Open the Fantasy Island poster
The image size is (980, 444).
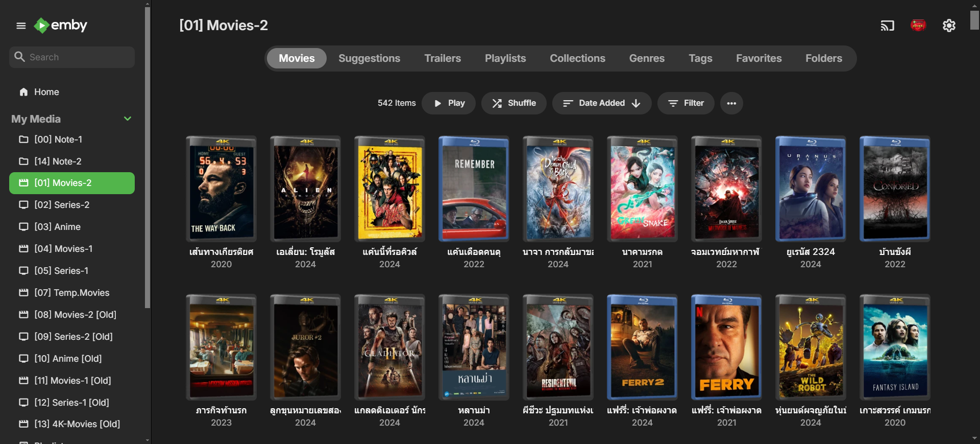[895, 347]
